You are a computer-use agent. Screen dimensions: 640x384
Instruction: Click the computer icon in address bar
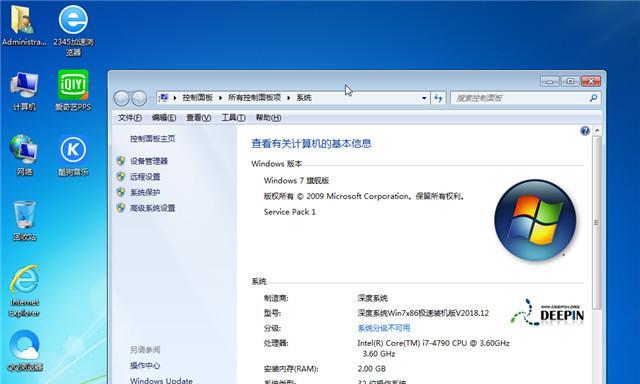click(164, 98)
